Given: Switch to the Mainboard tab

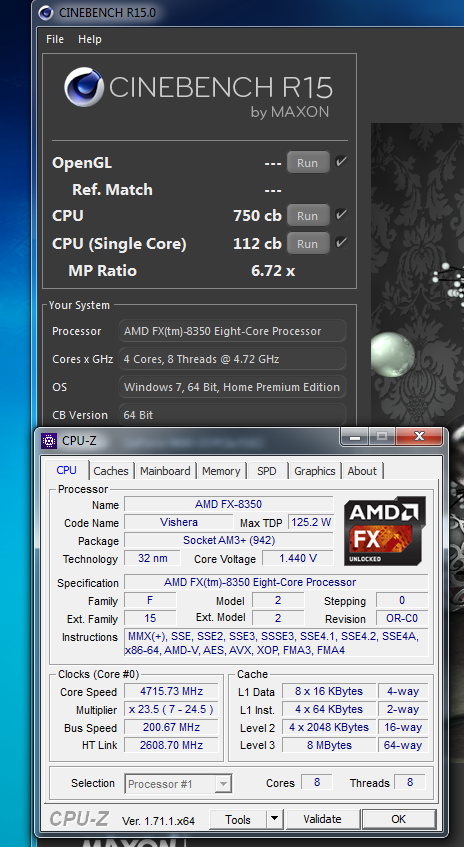Looking at the screenshot, I should point(165,471).
